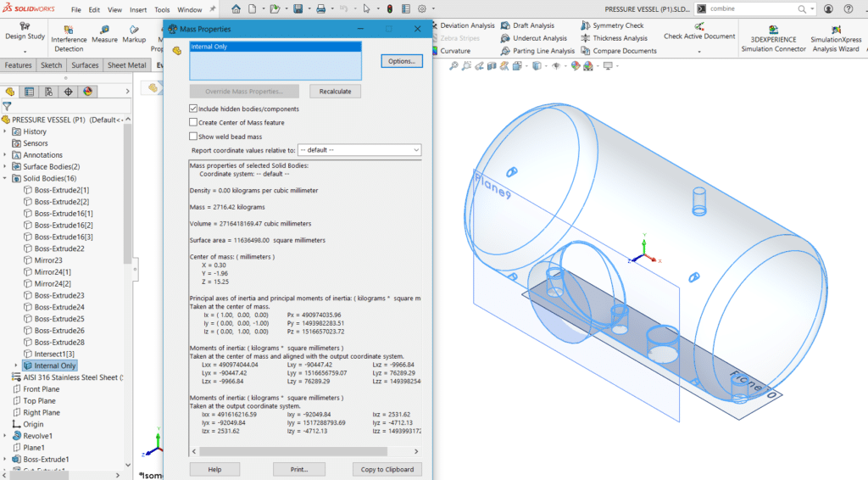Open the Insert menu
Image resolution: width=868 pixels, height=480 pixels.
(138, 10)
